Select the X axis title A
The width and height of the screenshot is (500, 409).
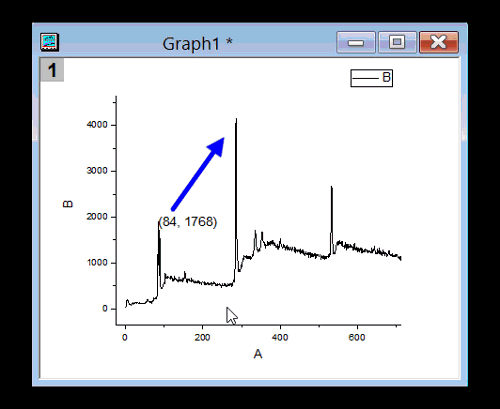pyautogui.click(x=258, y=354)
